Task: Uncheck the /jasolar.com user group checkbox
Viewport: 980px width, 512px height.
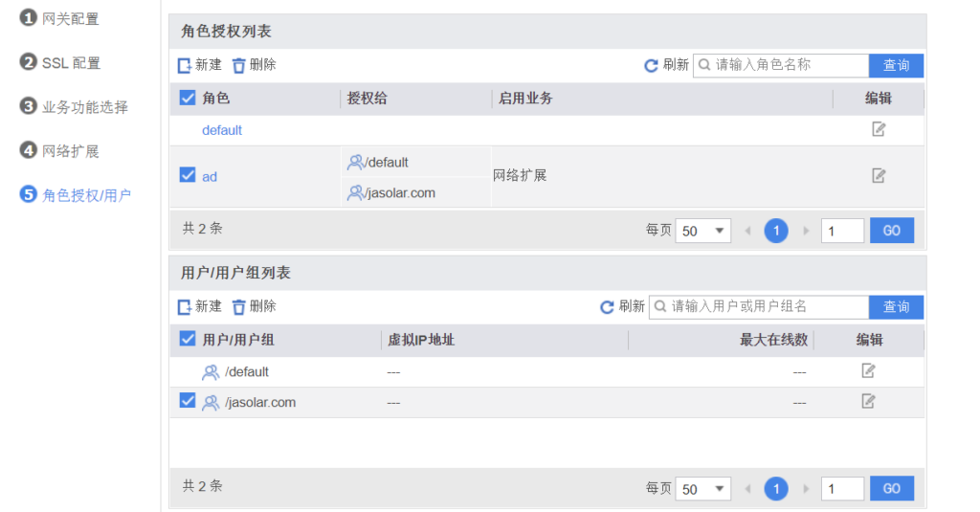Action: (x=188, y=402)
